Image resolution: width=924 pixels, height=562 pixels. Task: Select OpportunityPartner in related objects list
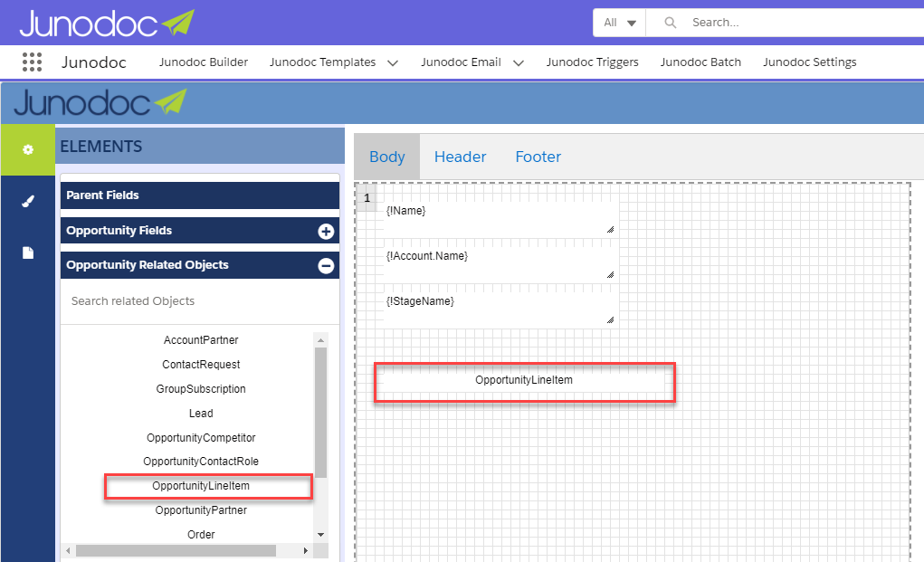point(201,510)
